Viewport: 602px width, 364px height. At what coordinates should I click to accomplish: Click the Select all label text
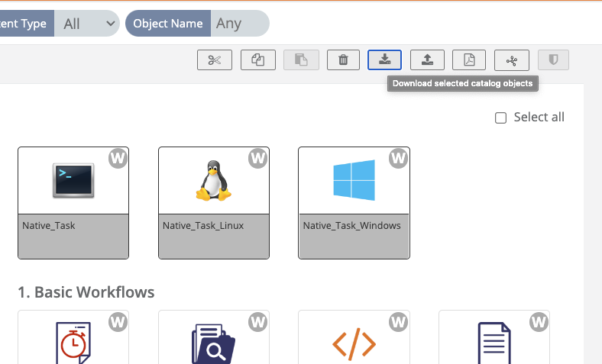coord(539,117)
